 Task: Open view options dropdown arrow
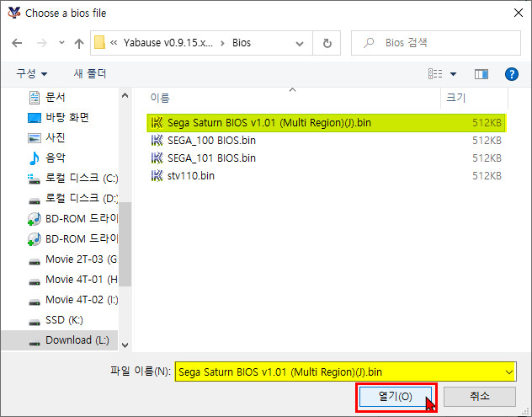(x=453, y=73)
